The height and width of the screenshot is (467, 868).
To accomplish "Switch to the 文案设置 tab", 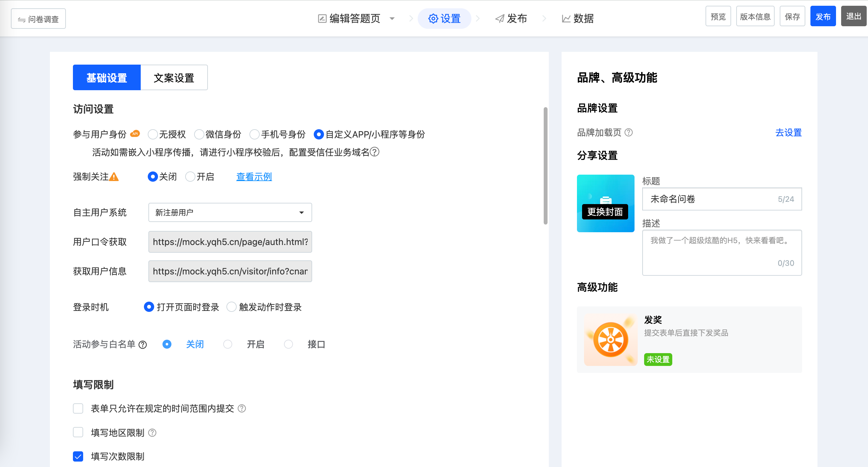I will click(174, 78).
